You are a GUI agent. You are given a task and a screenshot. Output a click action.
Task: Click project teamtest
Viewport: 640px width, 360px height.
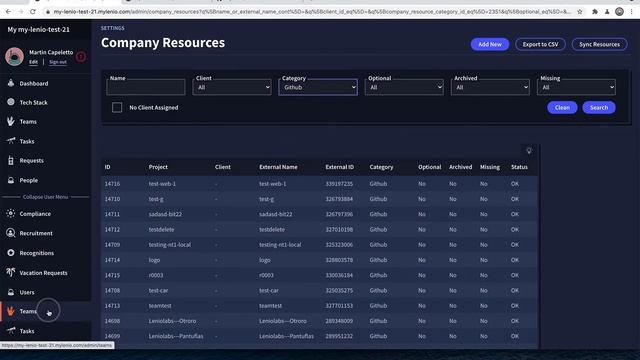click(160, 305)
